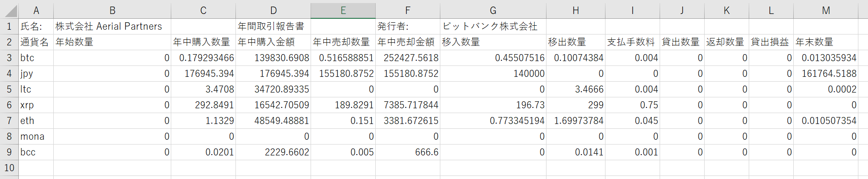Click the ltc currency cell

(36, 89)
